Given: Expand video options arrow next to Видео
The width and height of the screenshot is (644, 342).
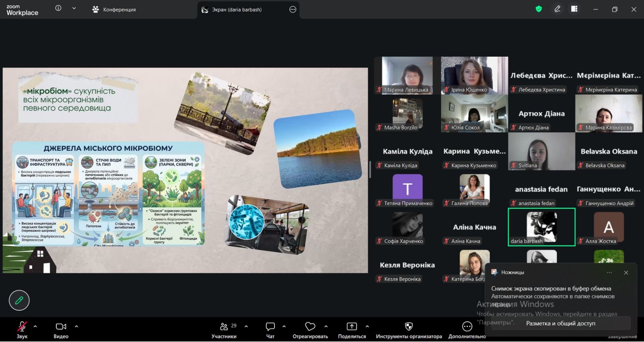Looking at the screenshot, I should pyautogui.click(x=76, y=326).
